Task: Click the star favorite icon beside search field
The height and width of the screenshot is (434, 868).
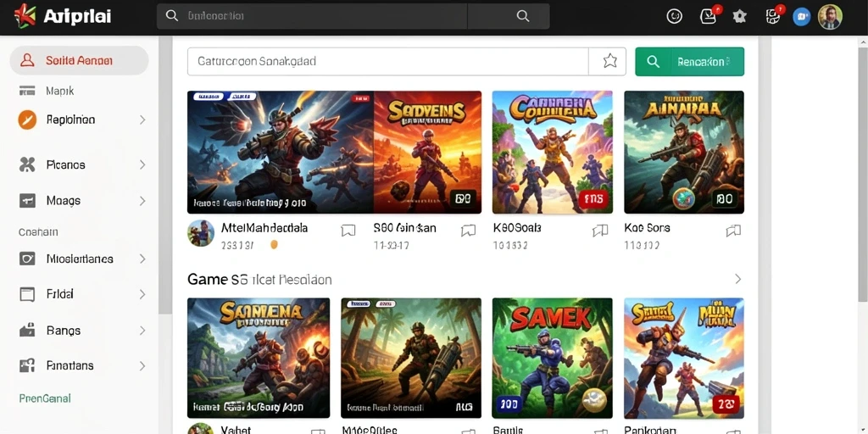Action: tap(609, 61)
